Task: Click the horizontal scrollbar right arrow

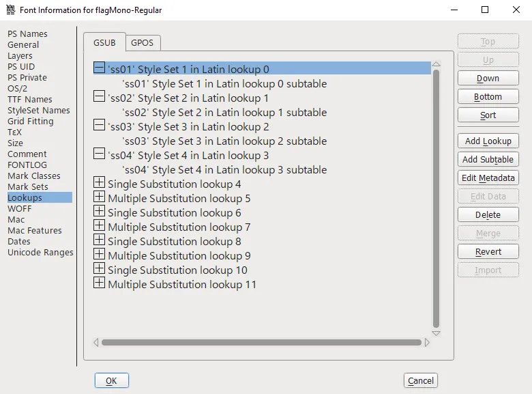Action: (x=427, y=342)
